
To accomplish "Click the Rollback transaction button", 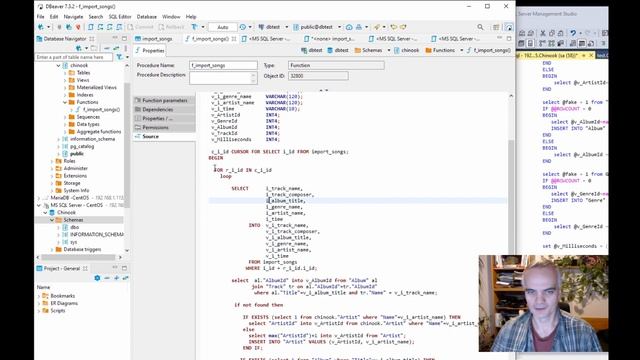I will pos(171,27).
